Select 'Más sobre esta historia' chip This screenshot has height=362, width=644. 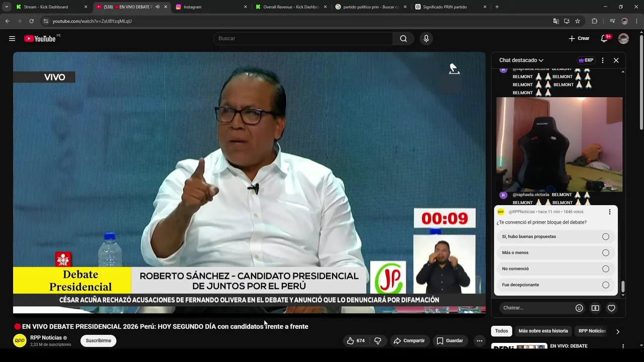(543, 331)
